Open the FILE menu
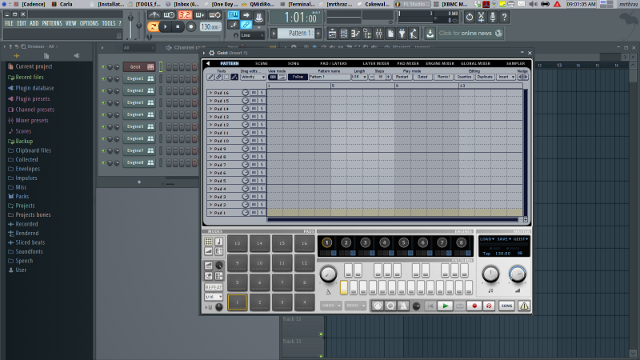640x360 pixels. click(x=9, y=23)
